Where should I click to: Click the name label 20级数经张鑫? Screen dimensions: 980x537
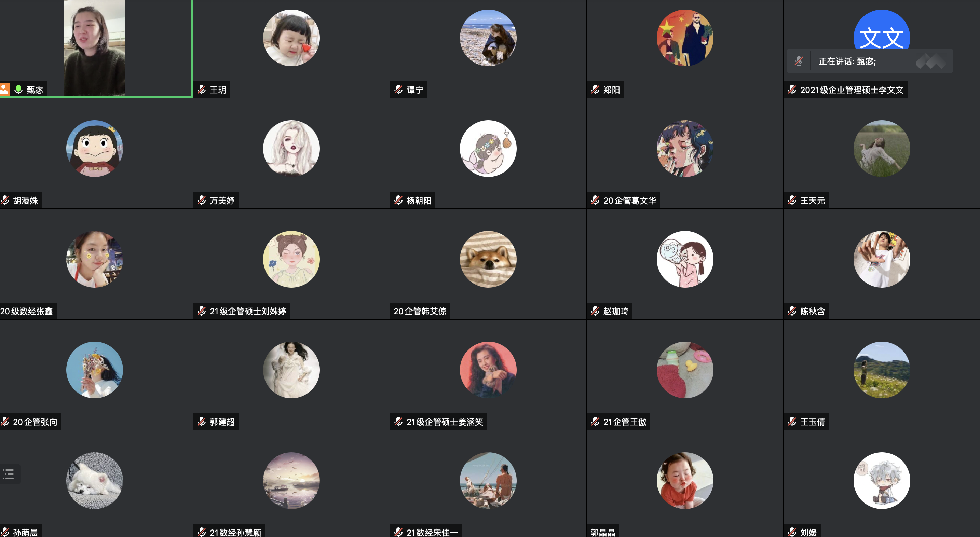tap(27, 311)
